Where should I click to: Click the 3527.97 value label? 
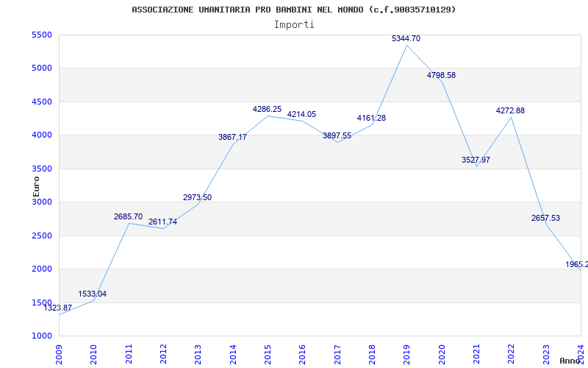(x=476, y=160)
